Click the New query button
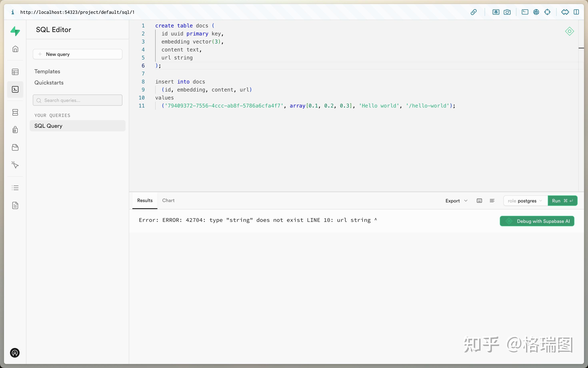Screen dimensions: 588x368 coord(78,54)
